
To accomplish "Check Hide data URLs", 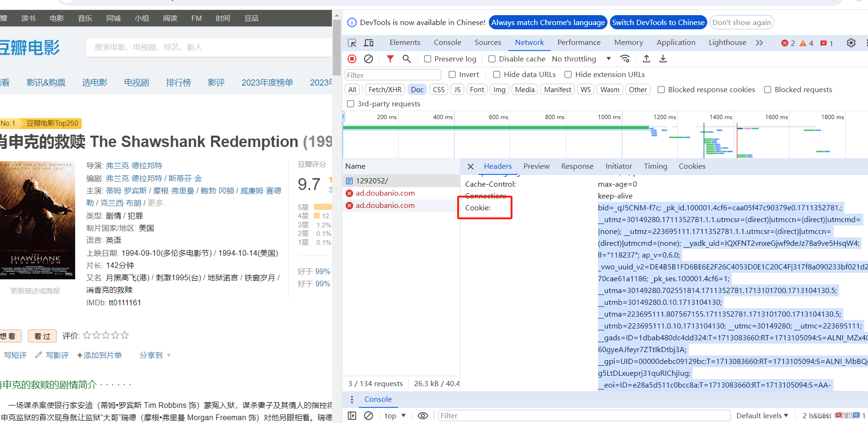I will tap(496, 74).
